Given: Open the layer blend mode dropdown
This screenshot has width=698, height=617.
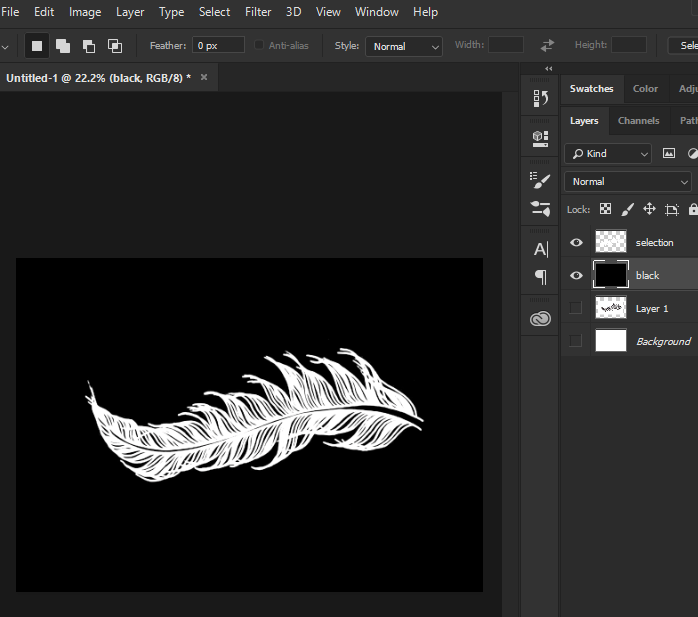Looking at the screenshot, I should pyautogui.click(x=628, y=181).
